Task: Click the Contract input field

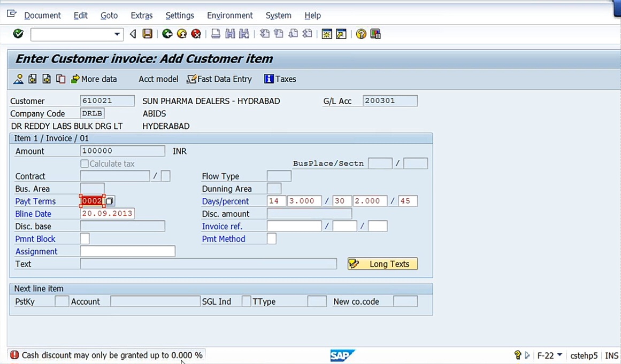Action: coord(115,176)
